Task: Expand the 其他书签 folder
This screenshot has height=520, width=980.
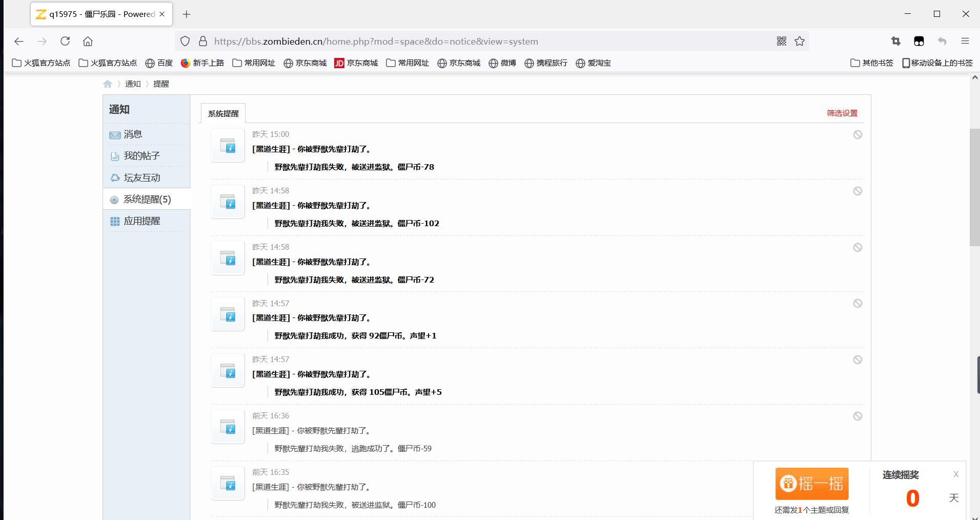Action: (872, 63)
